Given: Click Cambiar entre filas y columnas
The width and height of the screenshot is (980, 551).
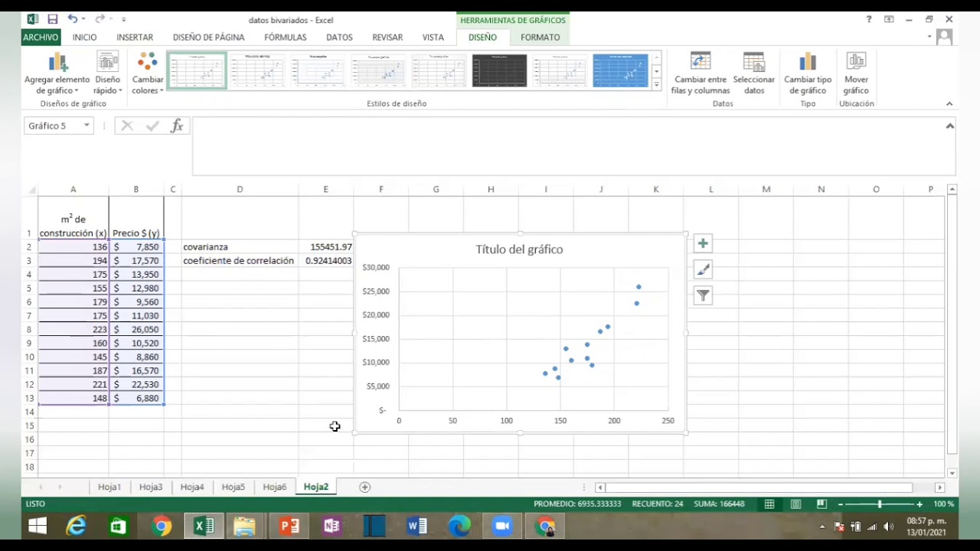Looking at the screenshot, I should coord(700,73).
